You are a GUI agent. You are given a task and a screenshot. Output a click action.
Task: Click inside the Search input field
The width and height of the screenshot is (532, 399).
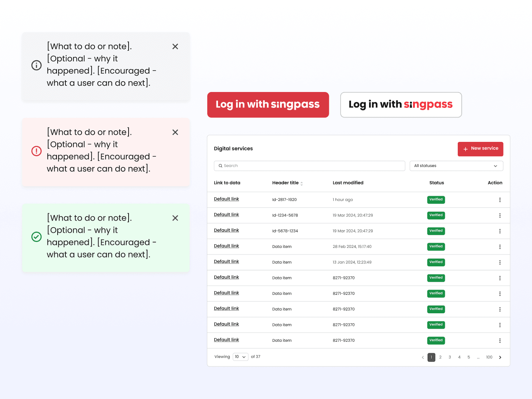pyautogui.click(x=310, y=166)
